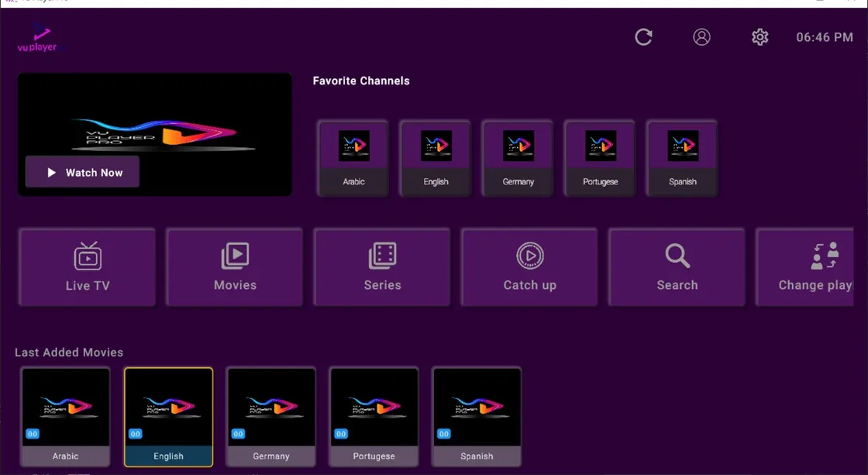Screen dimensions: 868x475
Task: Open Portugese in Last Added Movies
Action: 374,417
